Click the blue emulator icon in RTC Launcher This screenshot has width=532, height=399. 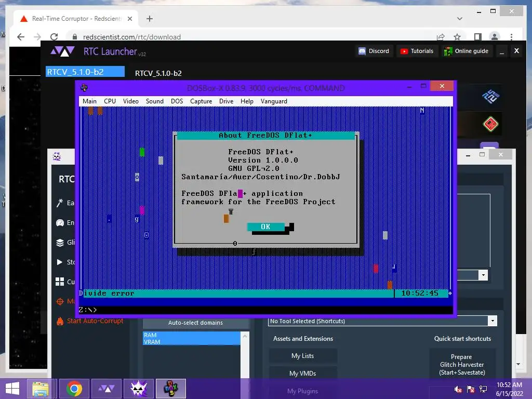[490, 97]
